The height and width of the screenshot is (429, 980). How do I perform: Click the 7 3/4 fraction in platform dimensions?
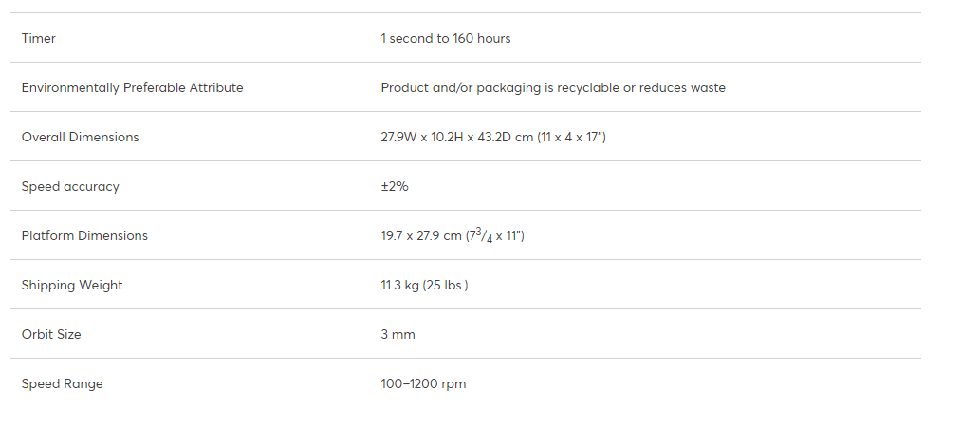pos(481,235)
